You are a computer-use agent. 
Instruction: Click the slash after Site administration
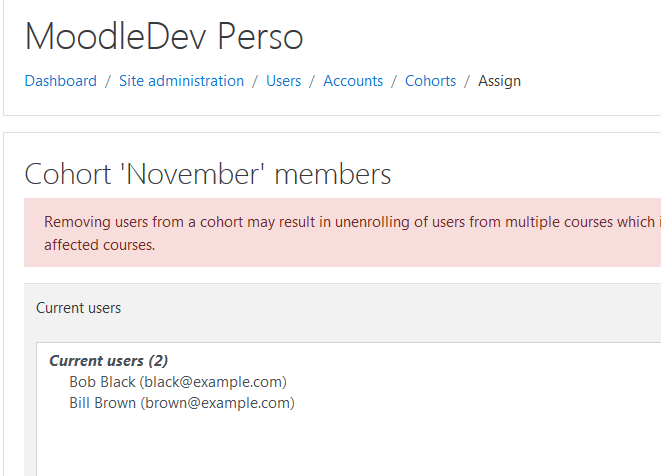pos(255,81)
